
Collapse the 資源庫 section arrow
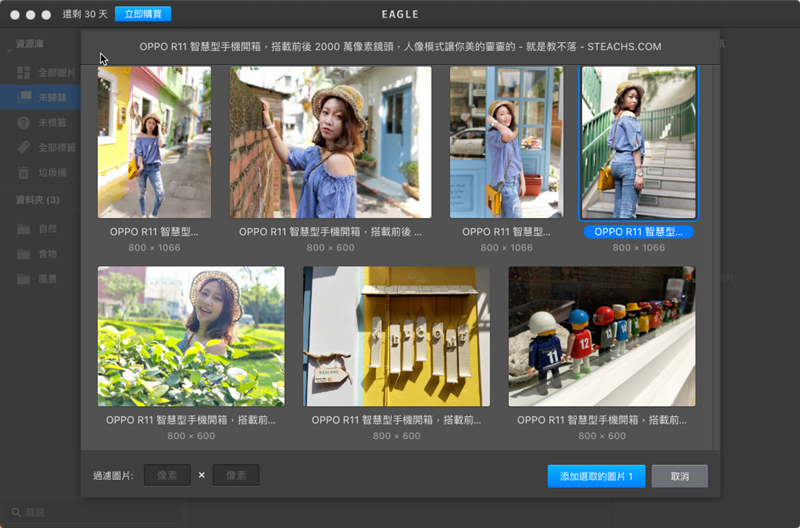tap(9, 51)
